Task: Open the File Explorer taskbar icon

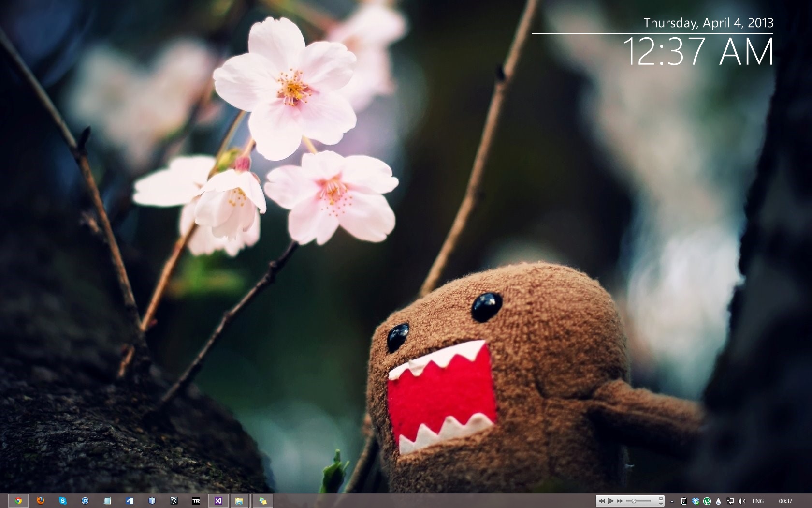Action: (x=239, y=501)
